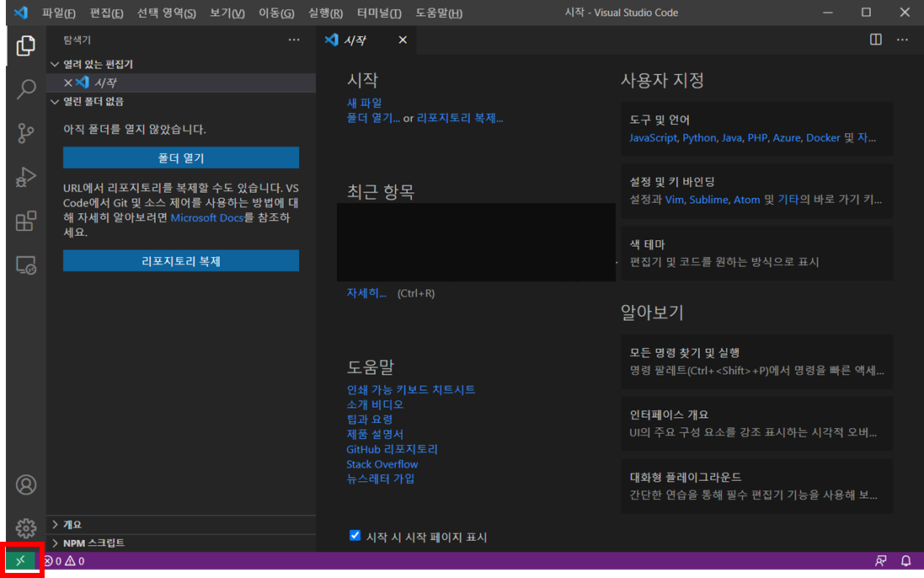Click the Atom keybinding link
Screen dimensions: 924x578
coord(746,199)
